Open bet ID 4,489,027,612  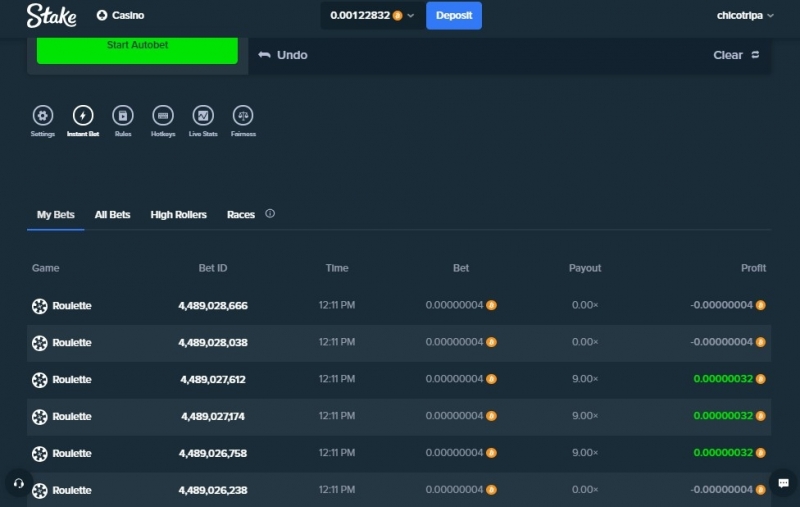click(213, 379)
